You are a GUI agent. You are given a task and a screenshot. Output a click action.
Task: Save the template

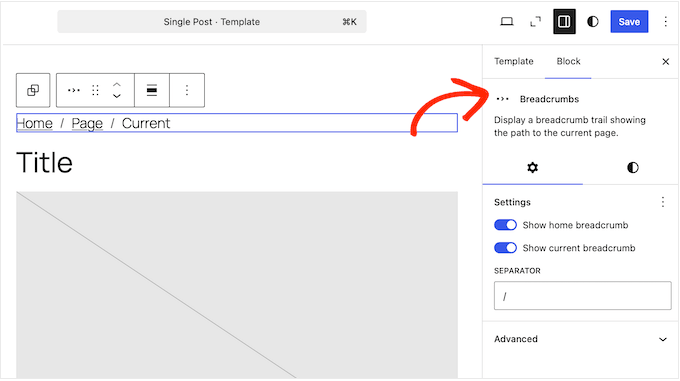pos(629,22)
